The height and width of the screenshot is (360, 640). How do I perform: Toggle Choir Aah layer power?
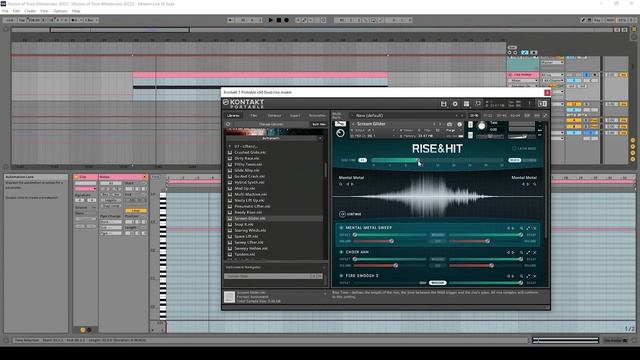point(341,252)
